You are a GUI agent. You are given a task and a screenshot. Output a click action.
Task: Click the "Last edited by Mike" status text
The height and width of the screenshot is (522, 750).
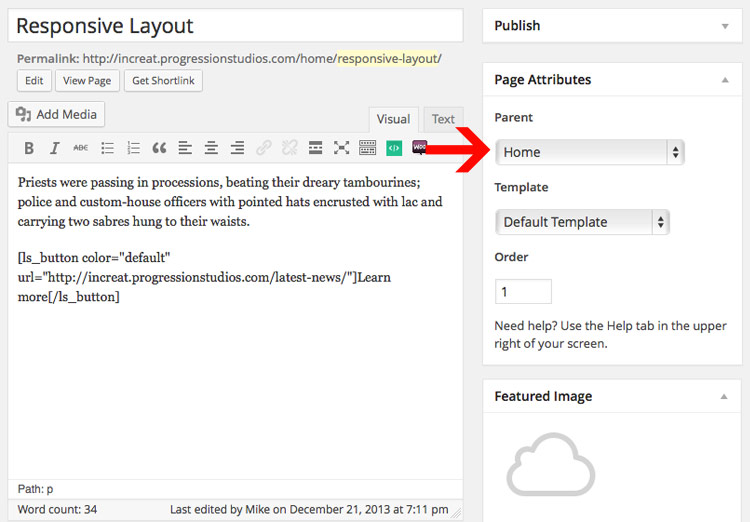click(x=309, y=510)
